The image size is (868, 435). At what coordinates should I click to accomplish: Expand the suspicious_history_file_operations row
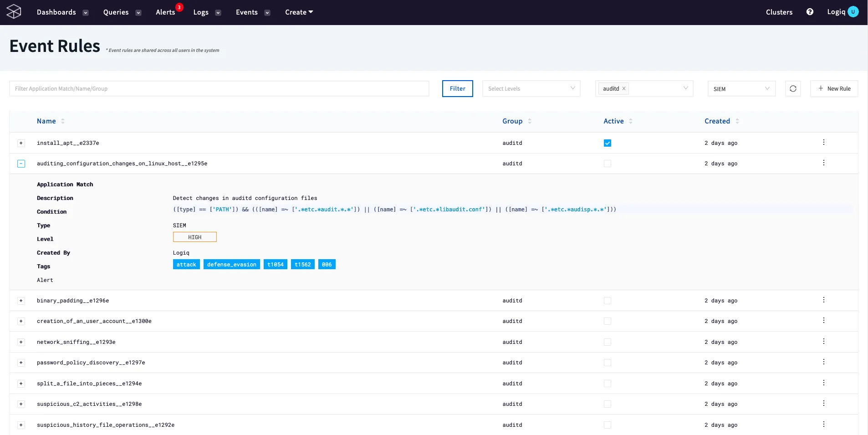pyautogui.click(x=21, y=425)
